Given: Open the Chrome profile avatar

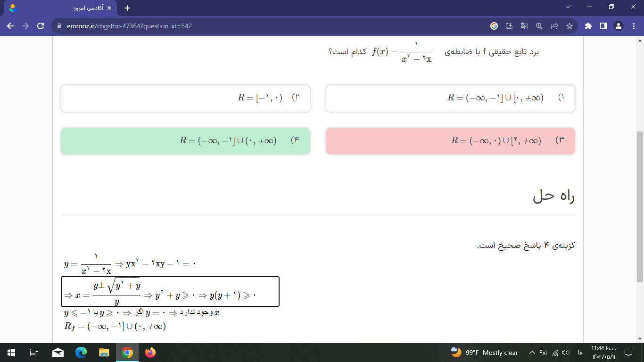Looking at the screenshot, I should (x=619, y=26).
